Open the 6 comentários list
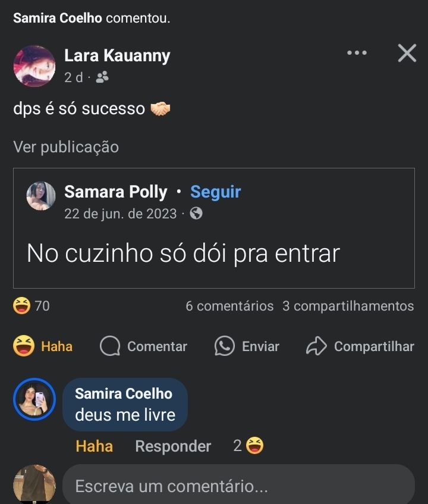428x504 pixels. click(x=229, y=306)
